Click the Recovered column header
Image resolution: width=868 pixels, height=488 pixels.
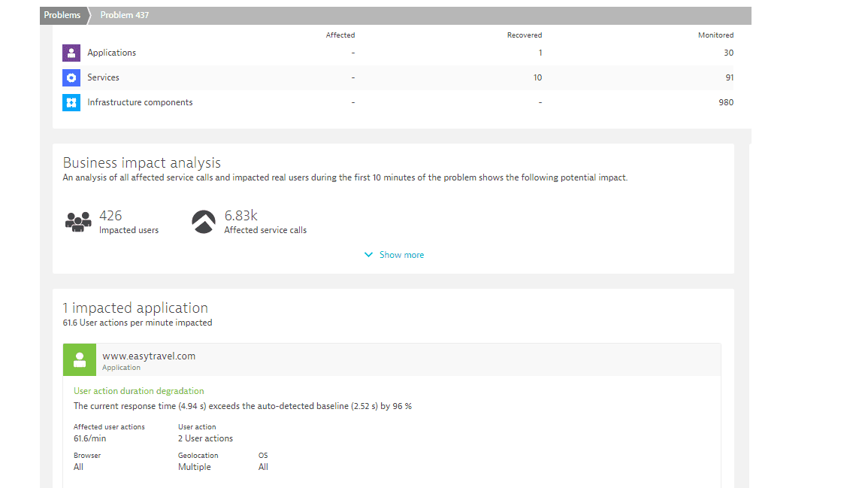tap(525, 35)
